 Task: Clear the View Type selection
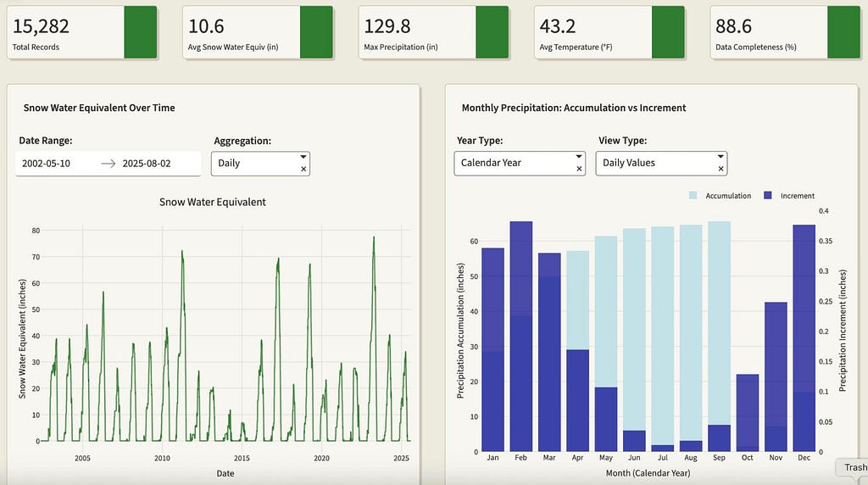[x=721, y=169]
